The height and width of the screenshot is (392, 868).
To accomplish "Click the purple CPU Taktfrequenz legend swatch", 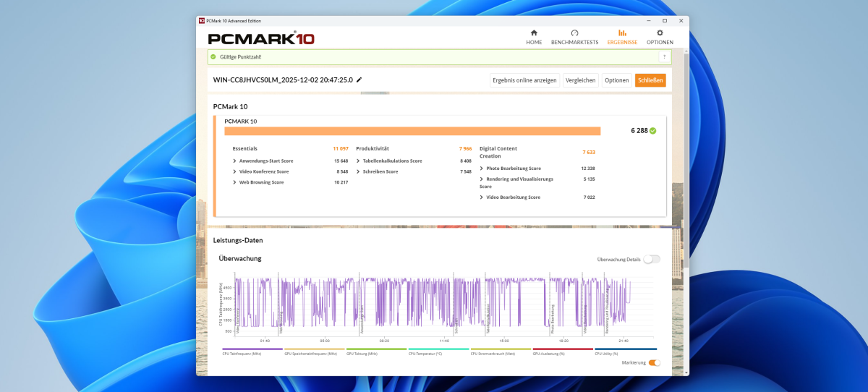I will coord(252,349).
